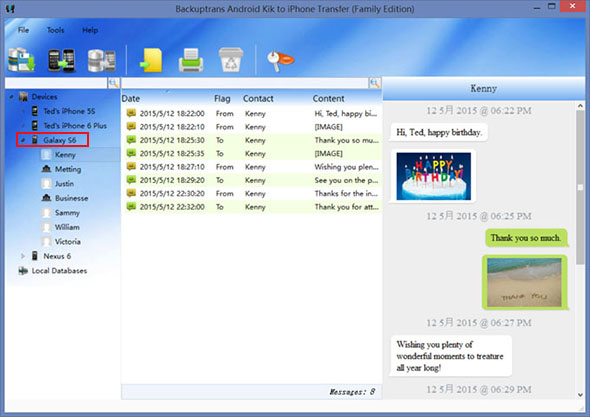Screen dimensions: 590x417
Task: Click the yellow export messages file icon
Action: (x=151, y=60)
